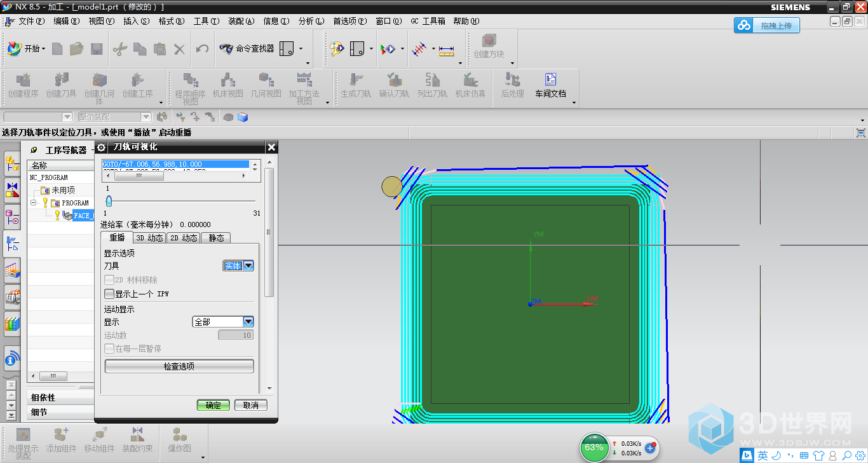Click the Paste clipboard icon

(x=159, y=48)
